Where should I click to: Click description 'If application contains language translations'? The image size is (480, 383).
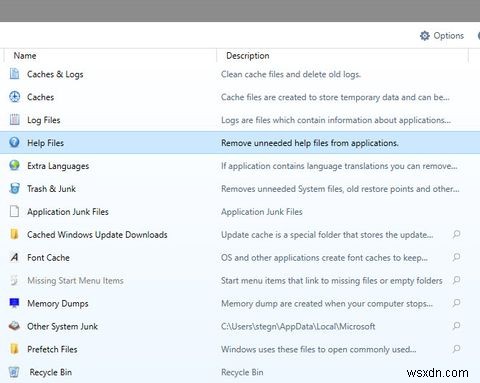point(339,166)
